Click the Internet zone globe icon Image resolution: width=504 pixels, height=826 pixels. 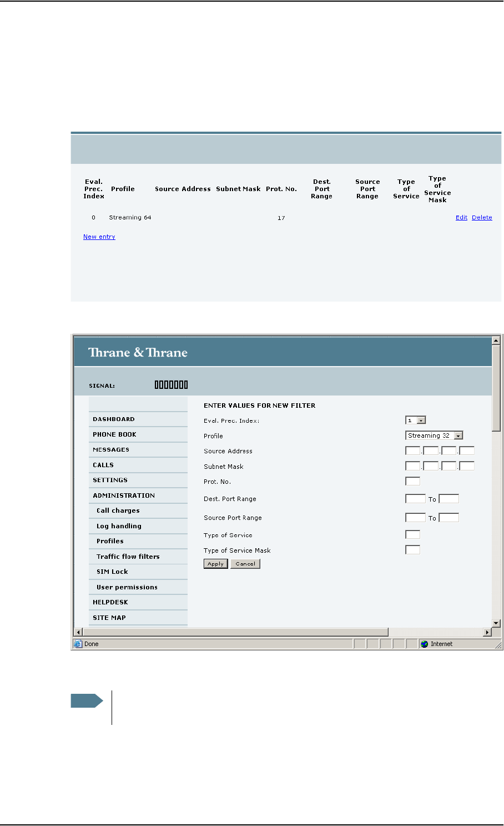(425, 644)
